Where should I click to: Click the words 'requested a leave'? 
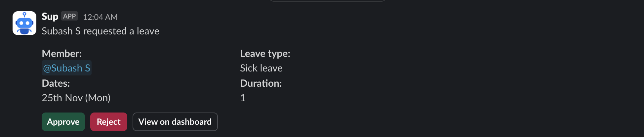click(121, 31)
